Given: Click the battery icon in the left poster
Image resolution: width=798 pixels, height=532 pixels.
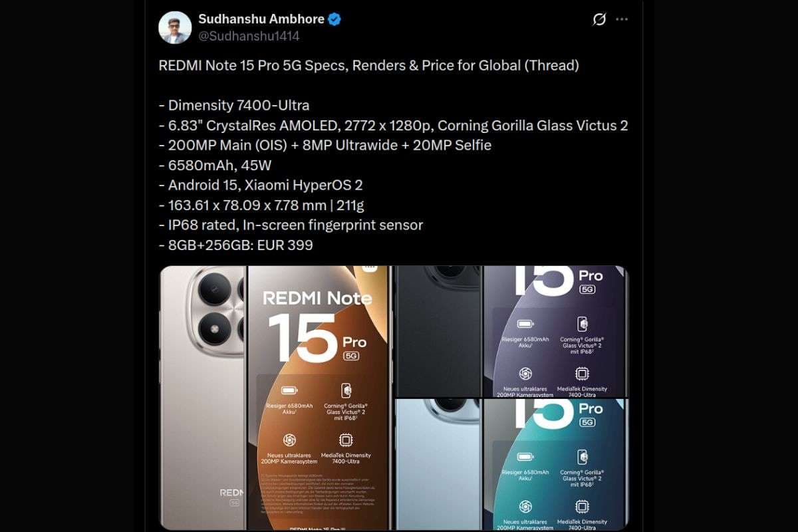Looking at the screenshot, I should point(289,390).
